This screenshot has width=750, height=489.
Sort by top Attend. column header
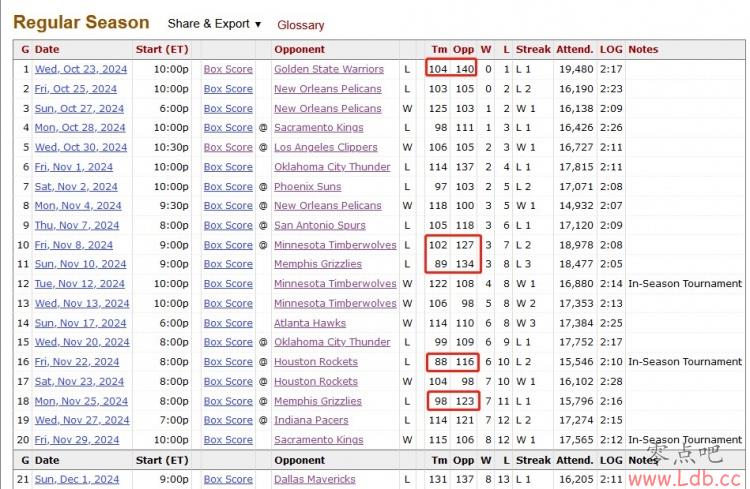pos(574,49)
